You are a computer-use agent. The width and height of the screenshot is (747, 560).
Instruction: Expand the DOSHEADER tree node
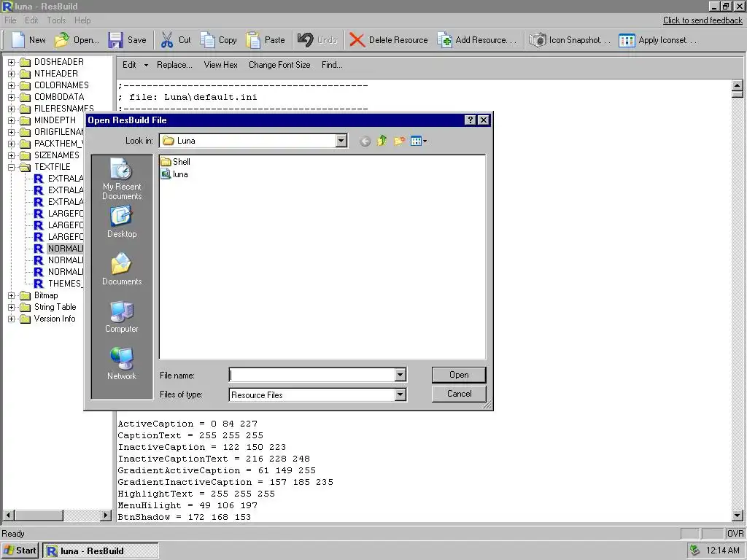[12, 62]
